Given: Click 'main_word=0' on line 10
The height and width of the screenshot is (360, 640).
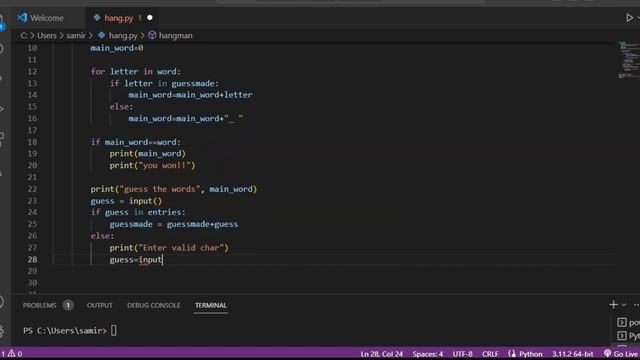Looking at the screenshot, I should (117, 48).
